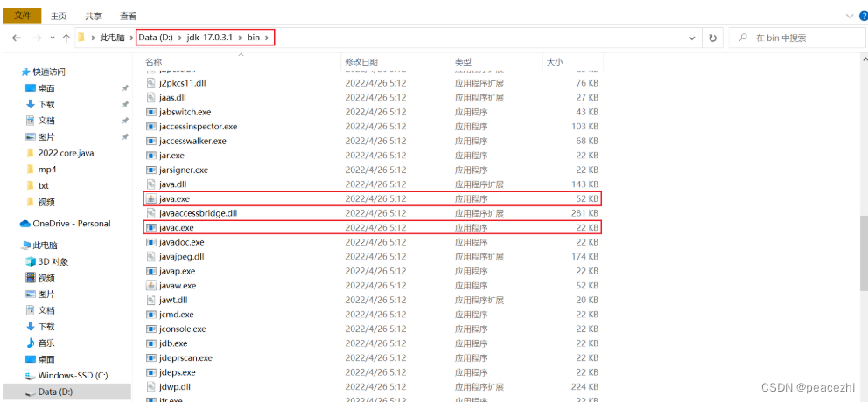The image size is (868, 402).
Task: Click the javaaccessbridge.dll file icon
Action: click(151, 213)
